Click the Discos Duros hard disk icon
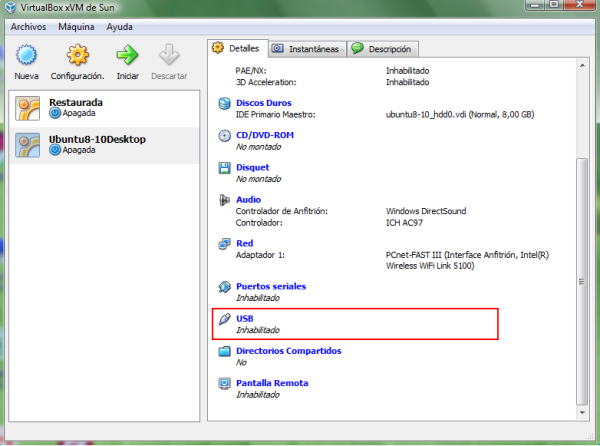Viewport: 600px width, 446px height. pos(225,103)
